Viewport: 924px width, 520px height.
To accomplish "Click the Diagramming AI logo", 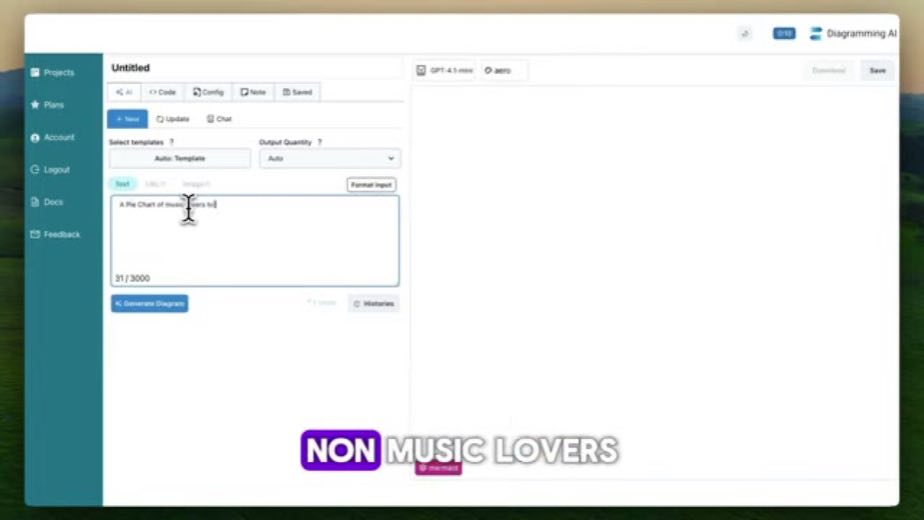I will [x=853, y=34].
